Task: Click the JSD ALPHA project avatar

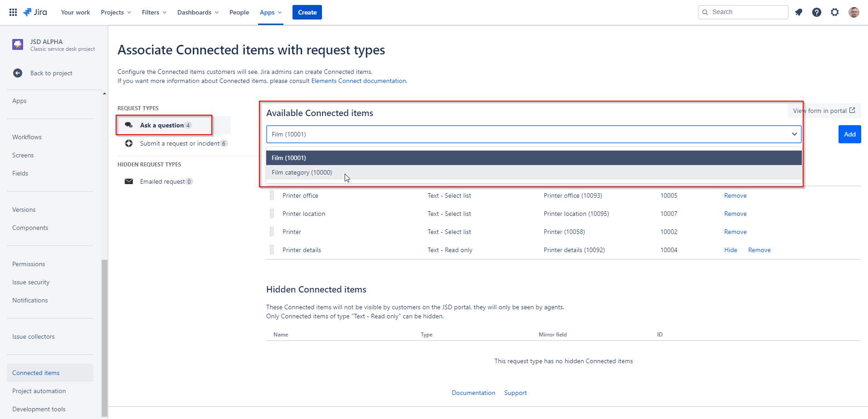Action: 18,44
